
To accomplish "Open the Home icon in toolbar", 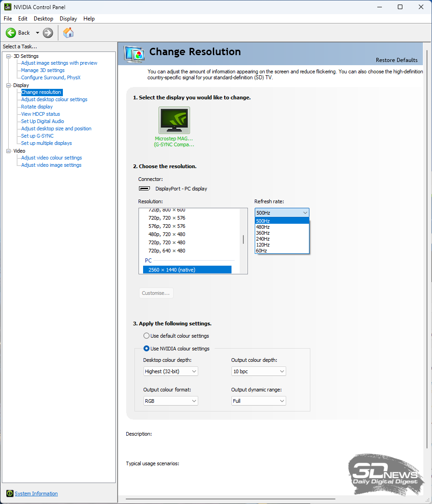I will click(x=68, y=33).
